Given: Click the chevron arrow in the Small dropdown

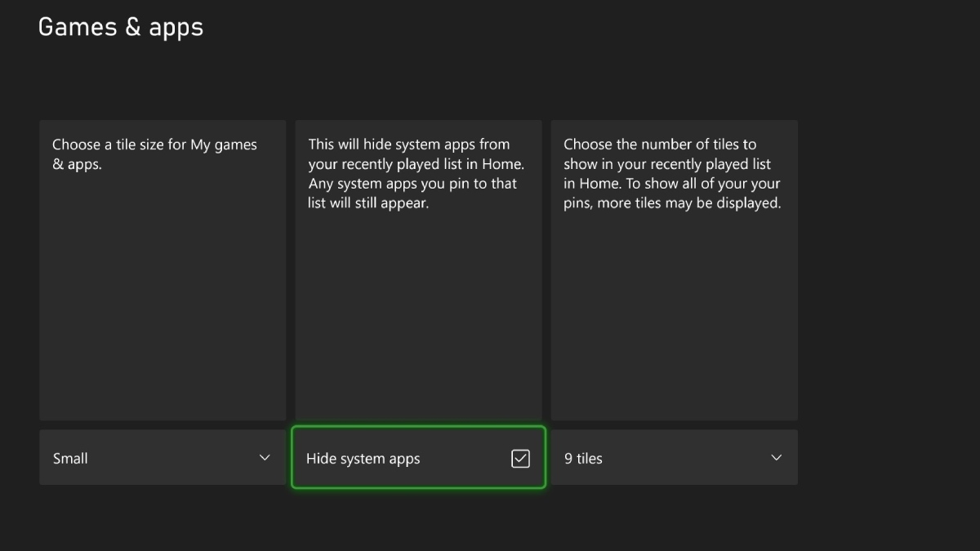Looking at the screenshot, I should [264, 458].
